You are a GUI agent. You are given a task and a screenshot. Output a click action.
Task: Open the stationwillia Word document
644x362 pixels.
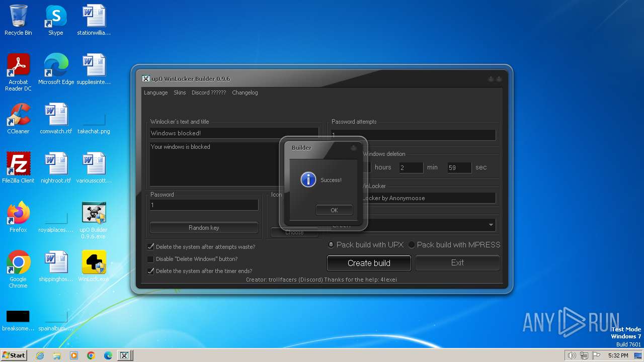[x=94, y=21]
